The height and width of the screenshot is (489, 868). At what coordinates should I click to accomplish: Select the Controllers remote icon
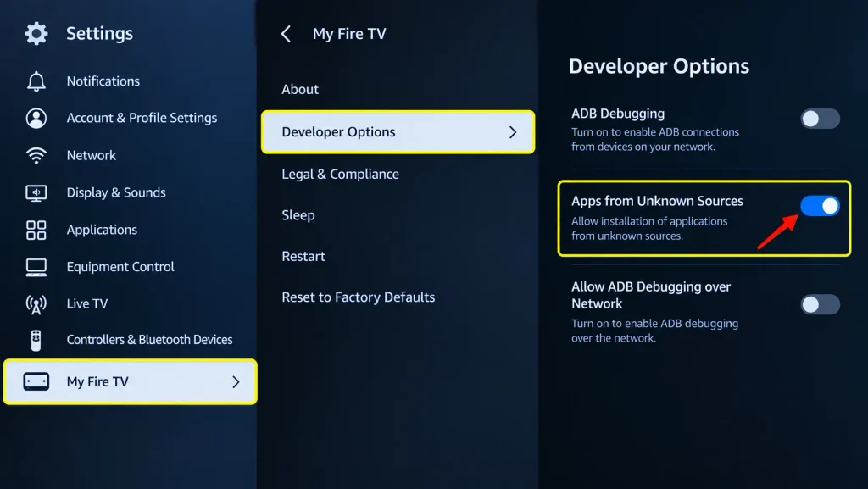point(36,340)
